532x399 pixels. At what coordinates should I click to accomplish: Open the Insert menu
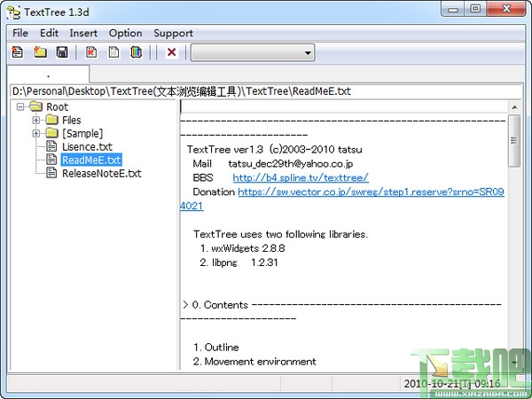click(x=83, y=33)
